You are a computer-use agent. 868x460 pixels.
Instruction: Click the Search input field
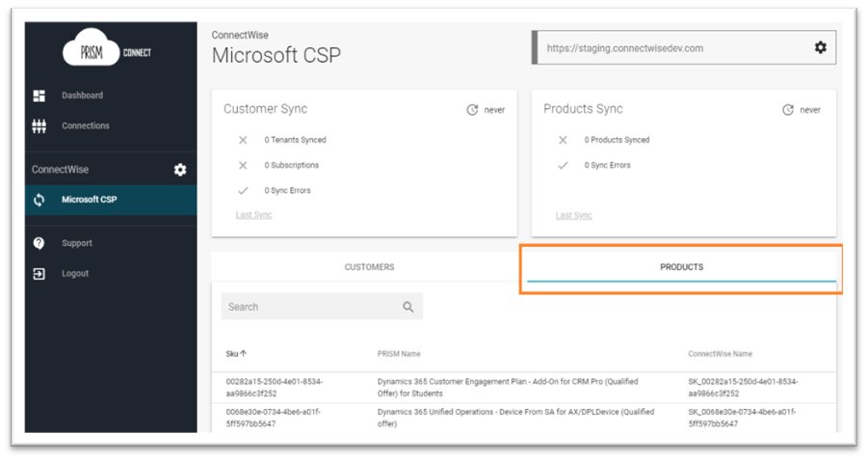pos(322,307)
